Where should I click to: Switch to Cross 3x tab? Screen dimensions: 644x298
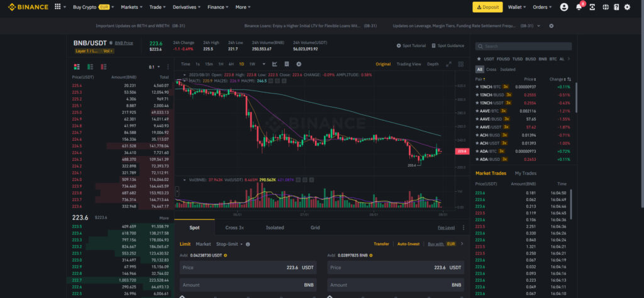tap(235, 228)
